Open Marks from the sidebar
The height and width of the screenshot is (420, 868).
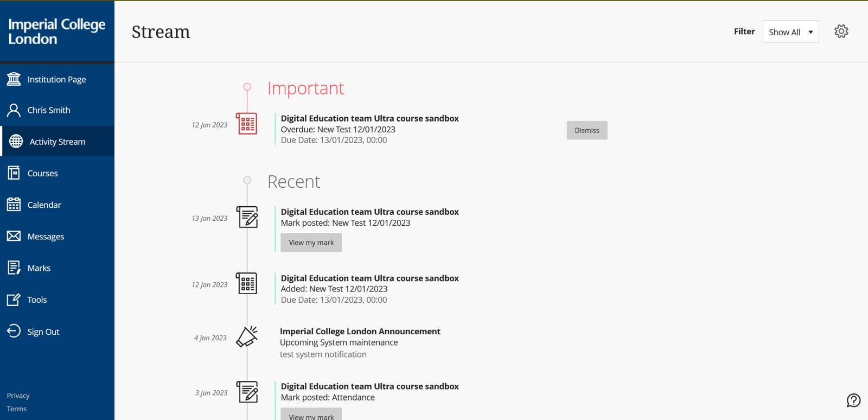coord(39,268)
